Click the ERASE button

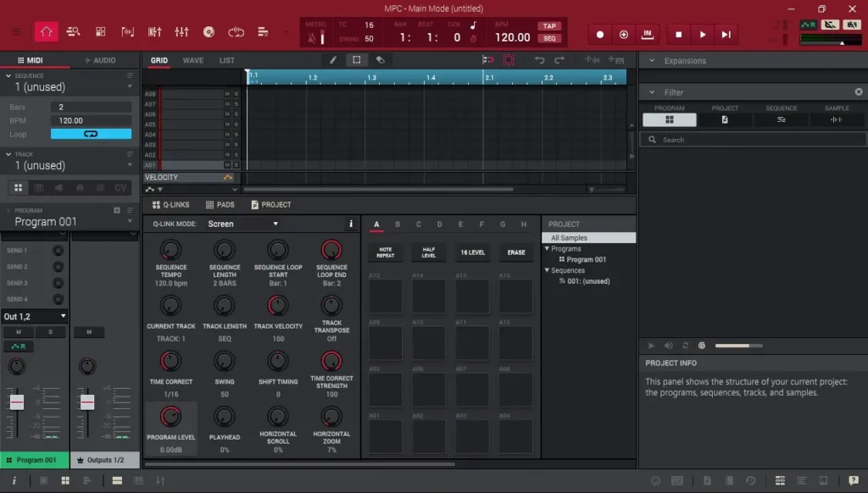click(516, 252)
